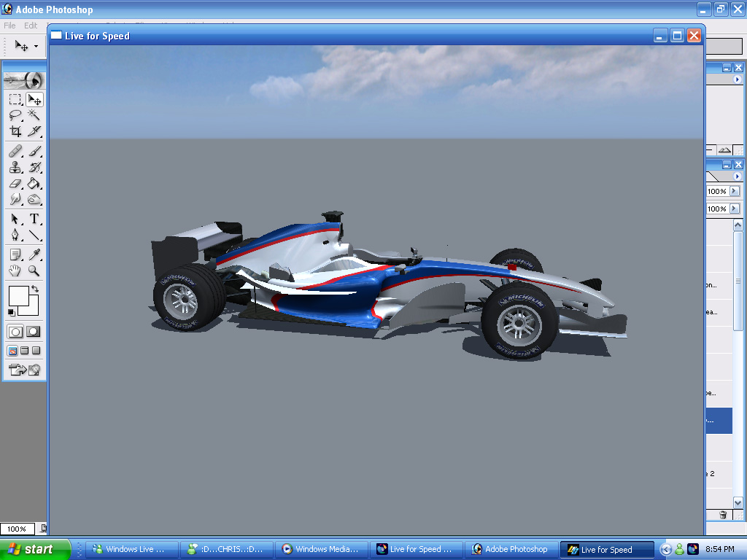
Task: Open Layers palette flyout menu arrow
Action: pyautogui.click(x=738, y=176)
